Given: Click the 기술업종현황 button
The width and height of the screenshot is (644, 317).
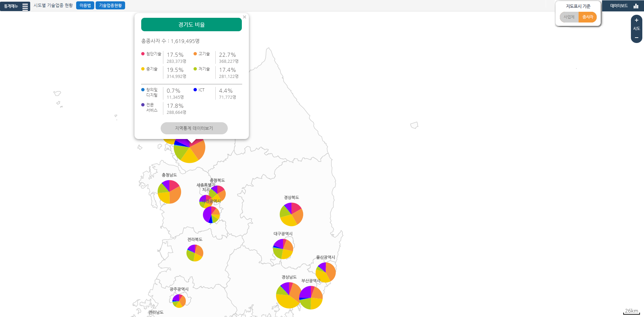Looking at the screenshot, I should coord(110,6).
